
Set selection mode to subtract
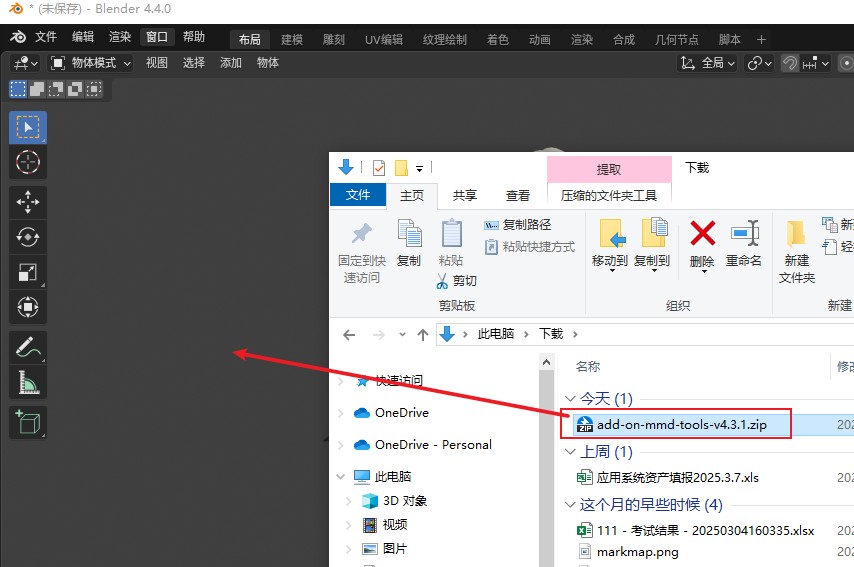click(x=56, y=89)
